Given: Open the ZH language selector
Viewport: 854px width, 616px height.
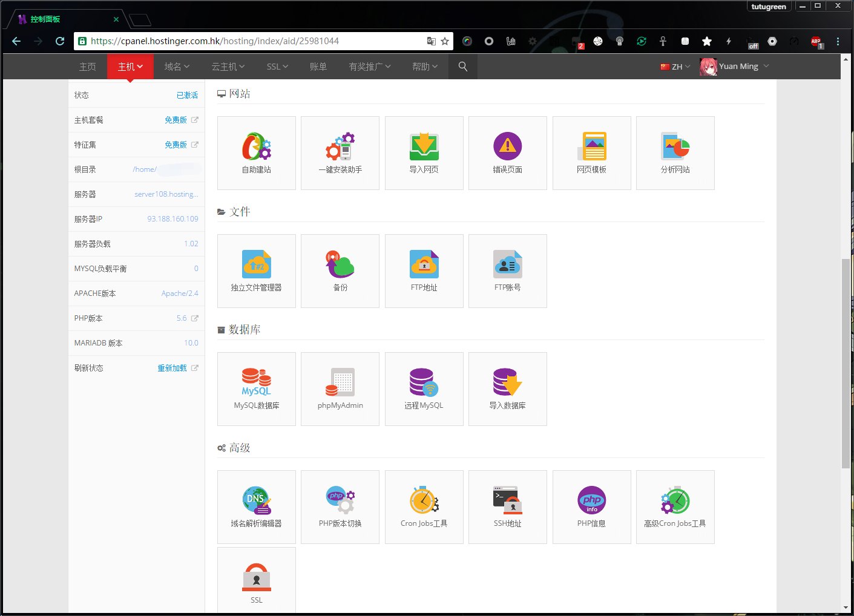Looking at the screenshot, I should click(x=675, y=67).
